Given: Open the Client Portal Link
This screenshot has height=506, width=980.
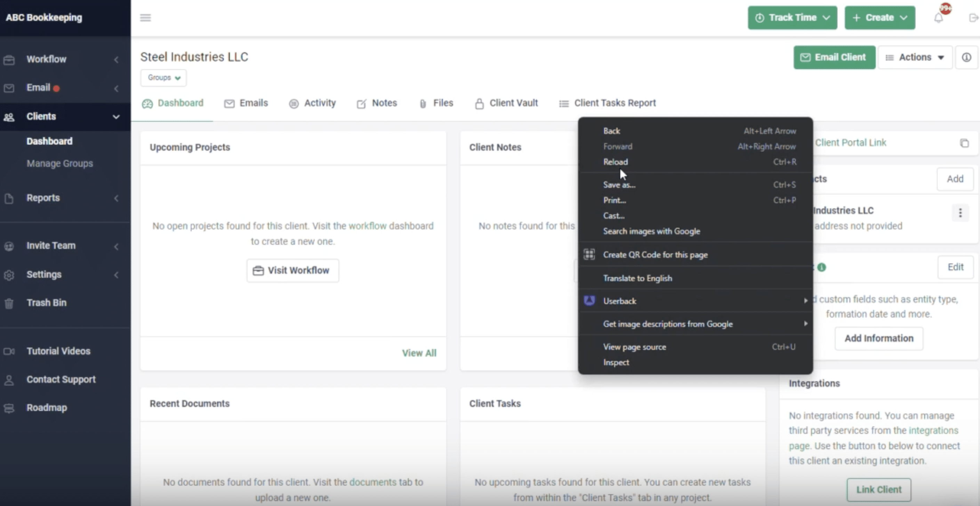Looking at the screenshot, I should tap(850, 142).
